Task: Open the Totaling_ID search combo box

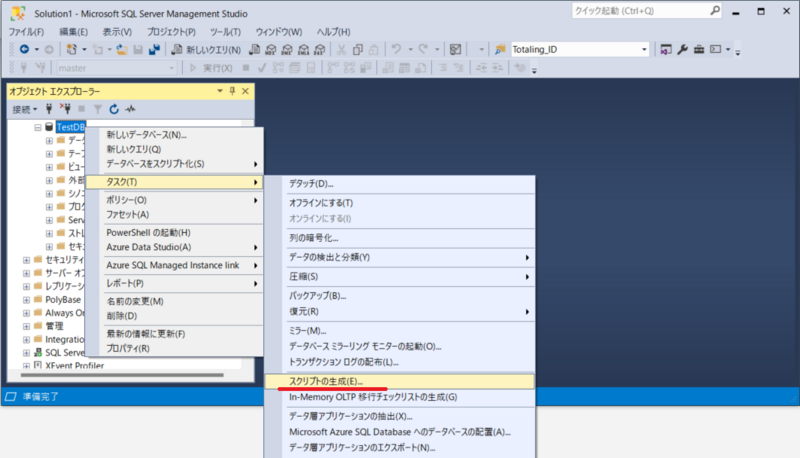Action: pos(580,49)
